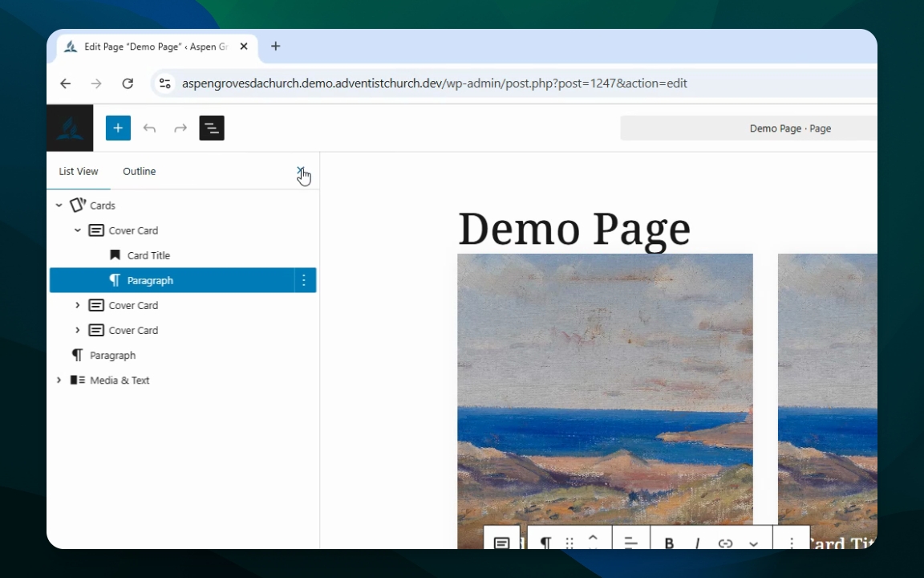The width and height of the screenshot is (924, 578).
Task: Open text alignment options in toolbar
Action: (x=630, y=542)
